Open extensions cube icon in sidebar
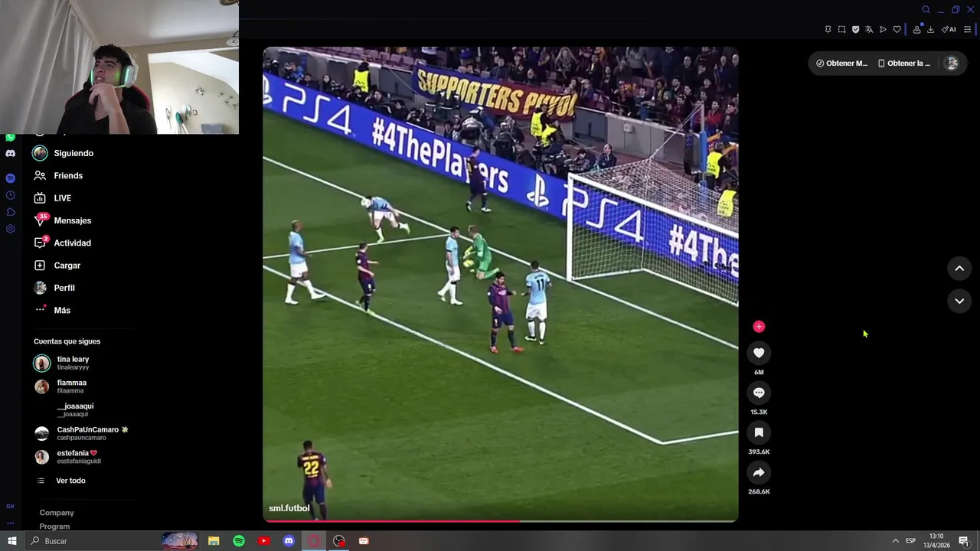 [x=10, y=212]
